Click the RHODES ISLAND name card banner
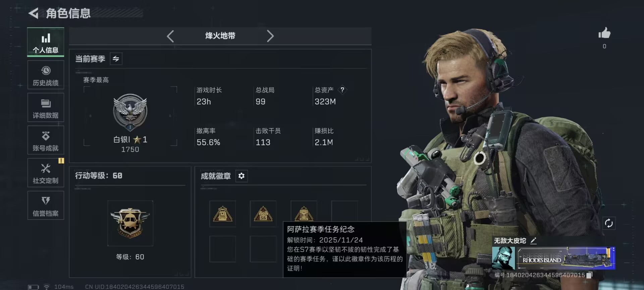 (x=566, y=258)
